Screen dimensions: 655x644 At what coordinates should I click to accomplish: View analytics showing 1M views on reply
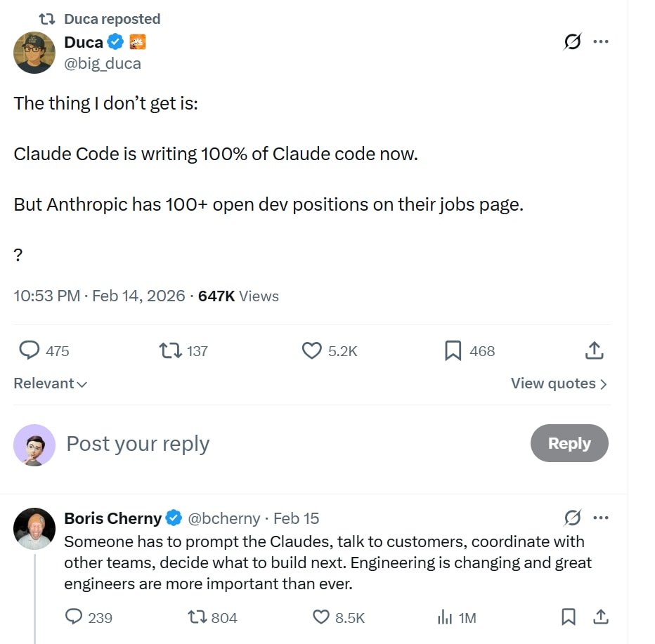tap(445, 617)
